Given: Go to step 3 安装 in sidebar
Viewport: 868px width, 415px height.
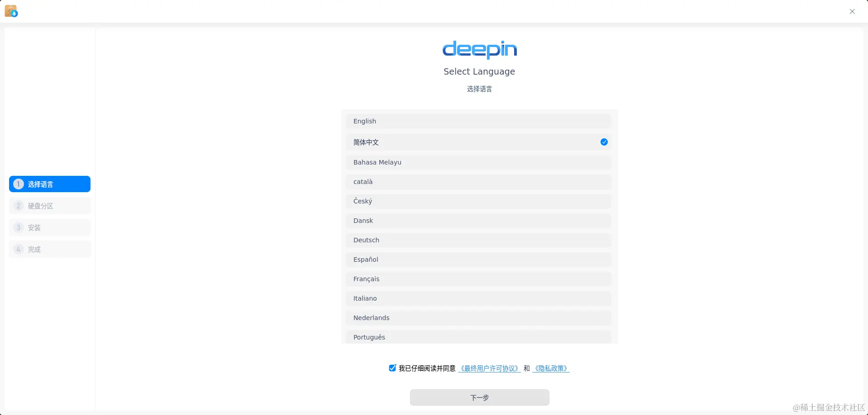Looking at the screenshot, I should [x=50, y=227].
